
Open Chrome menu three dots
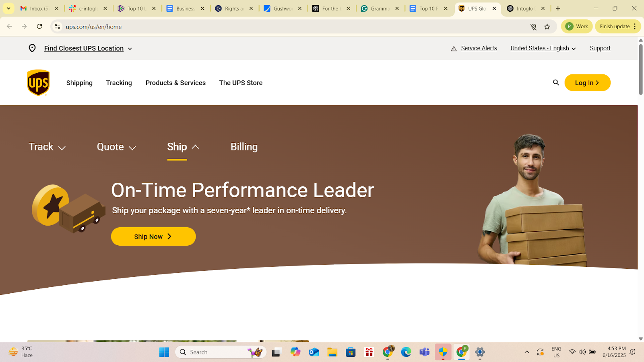coord(635,27)
